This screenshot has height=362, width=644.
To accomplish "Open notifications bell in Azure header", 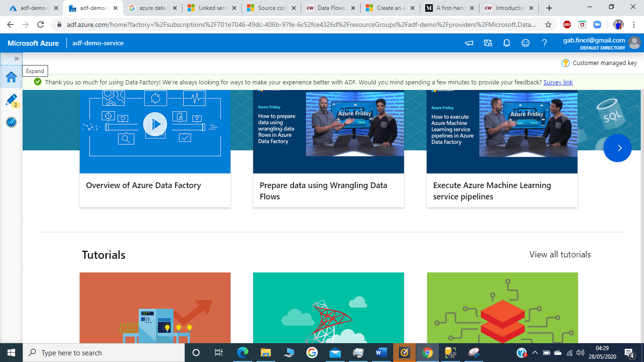I will tap(507, 43).
